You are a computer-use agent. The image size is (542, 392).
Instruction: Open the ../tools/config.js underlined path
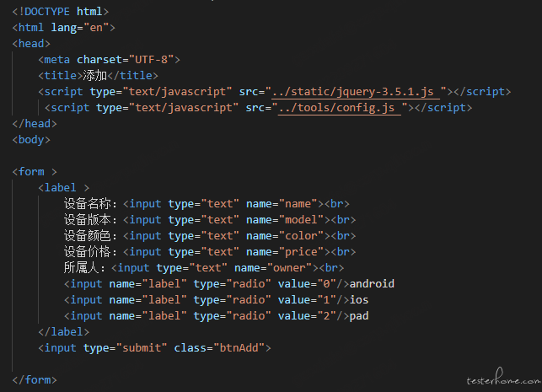click(340, 108)
